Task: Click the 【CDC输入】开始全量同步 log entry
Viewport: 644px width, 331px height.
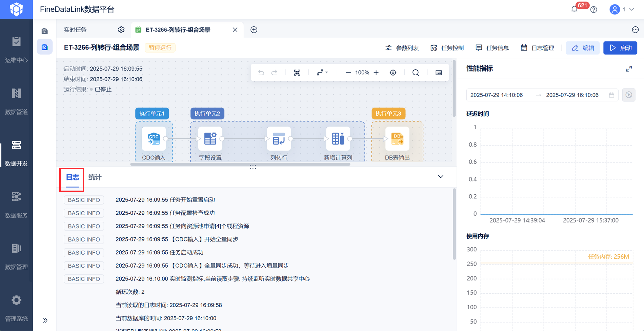Action: [177, 239]
